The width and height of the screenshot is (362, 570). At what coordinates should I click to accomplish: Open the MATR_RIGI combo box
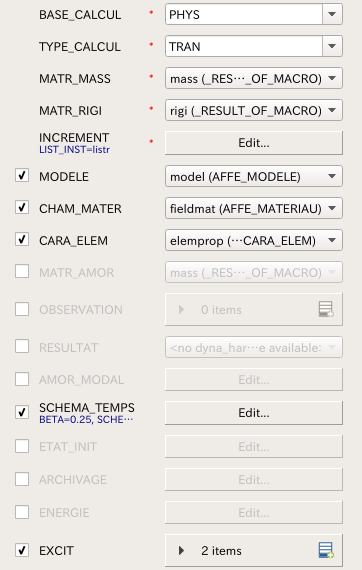point(254,110)
